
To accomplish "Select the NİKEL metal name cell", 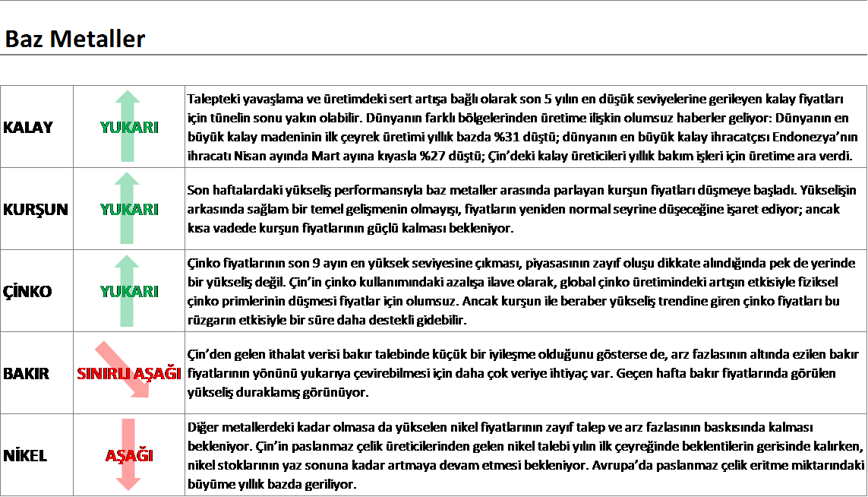I will 36,455.
